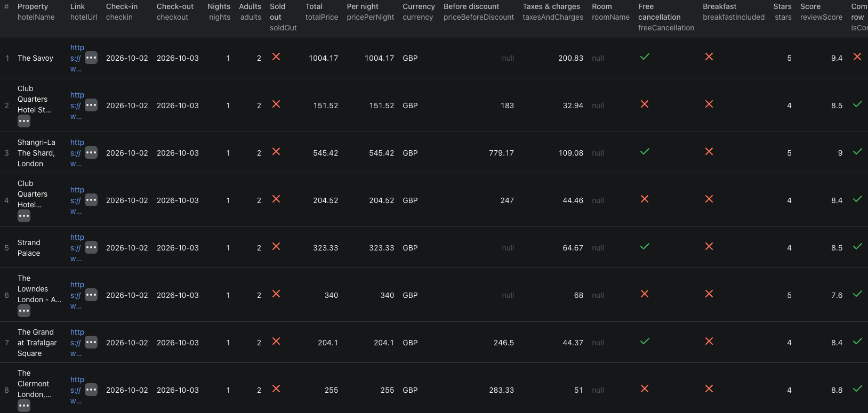This screenshot has width=868, height=413.
Task: Click The Lowndes complete row checkmark
Action: point(857,294)
